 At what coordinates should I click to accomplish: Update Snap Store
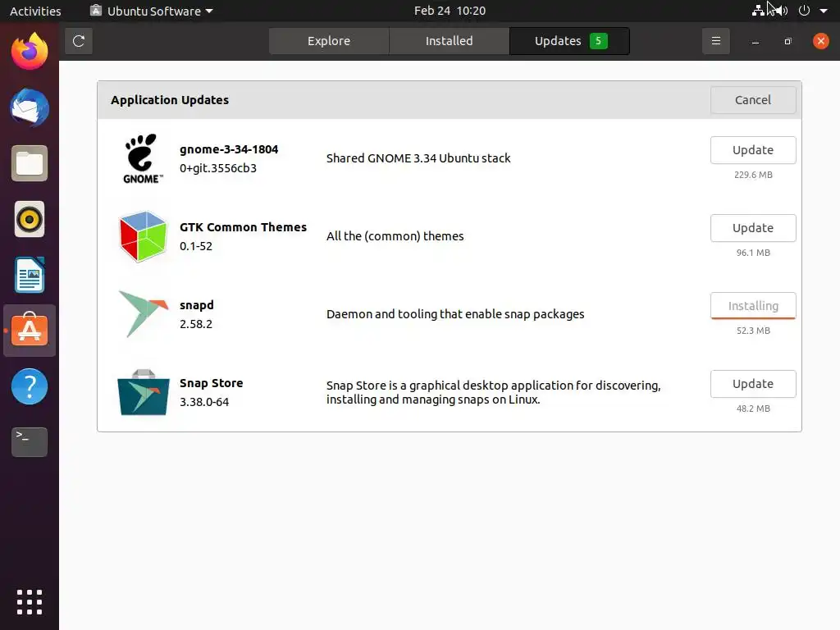[753, 384]
